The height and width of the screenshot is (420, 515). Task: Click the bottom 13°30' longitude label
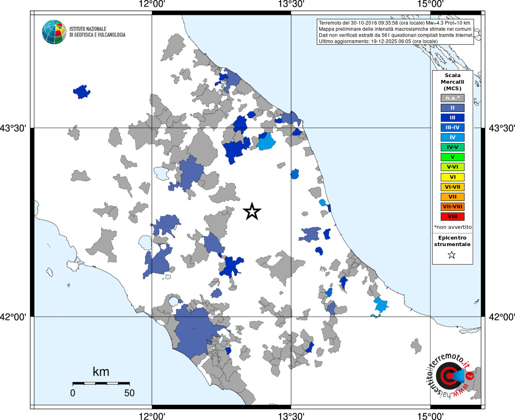[291, 416]
